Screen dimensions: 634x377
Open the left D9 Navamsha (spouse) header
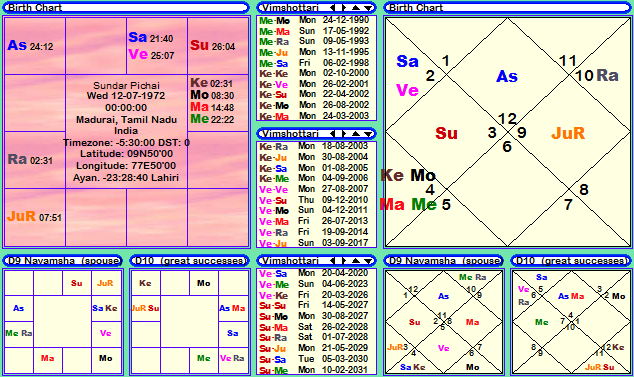tap(63, 261)
